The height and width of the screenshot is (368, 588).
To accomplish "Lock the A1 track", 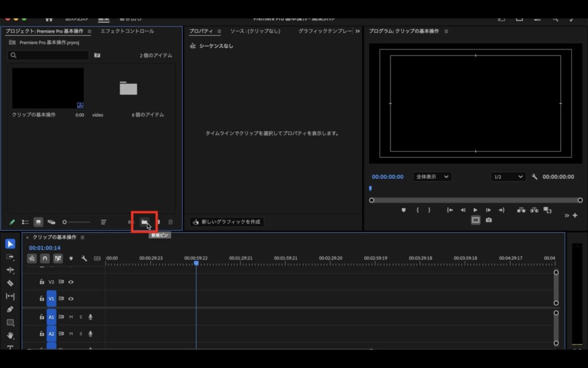I will pyautogui.click(x=41, y=317).
